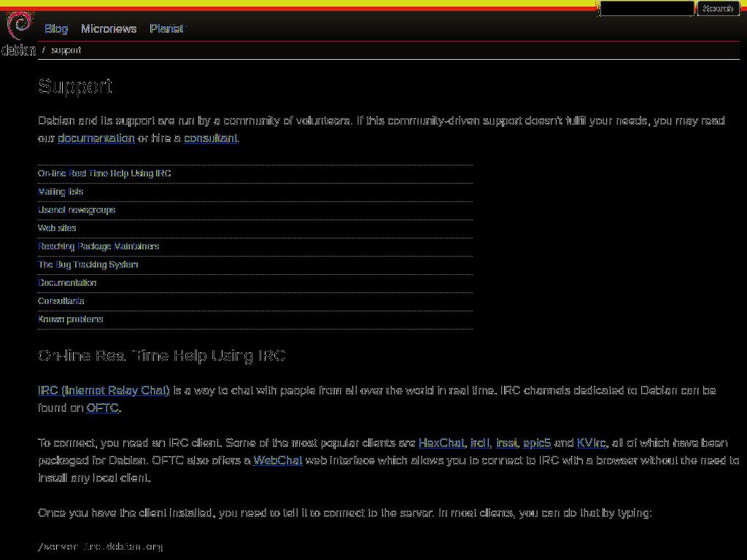This screenshot has height=560, width=747.
Task: Open the WebChat web interface link
Action: click(278, 461)
